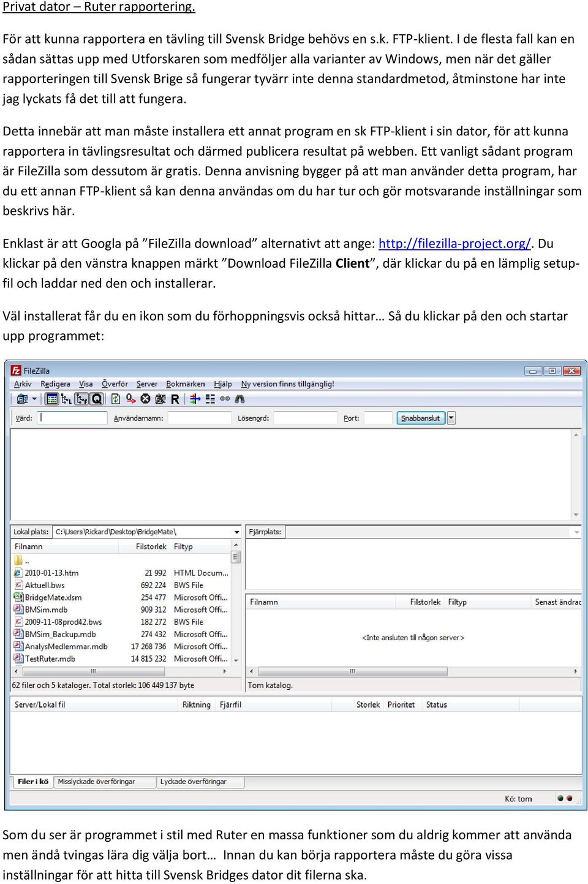Viewport: 588px width, 884px height.
Task: Toggle synchronized browsing chain icon
Action: point(225,399)
